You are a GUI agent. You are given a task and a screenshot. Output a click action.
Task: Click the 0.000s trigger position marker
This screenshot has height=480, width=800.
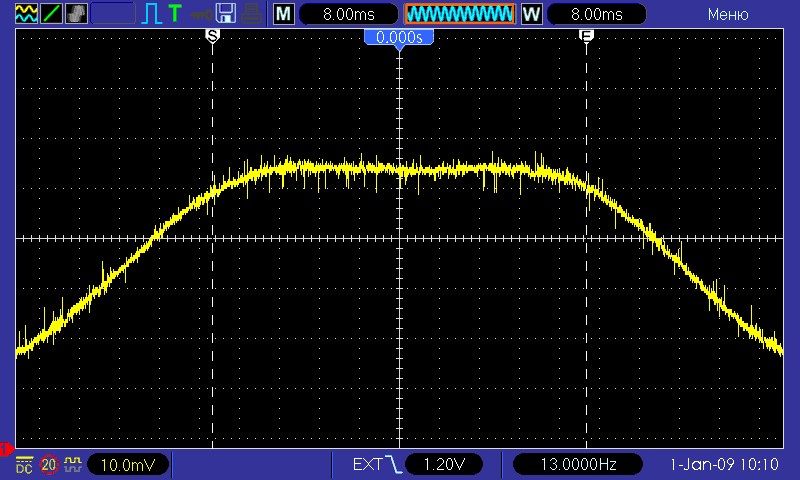click(x=399, y=38)
